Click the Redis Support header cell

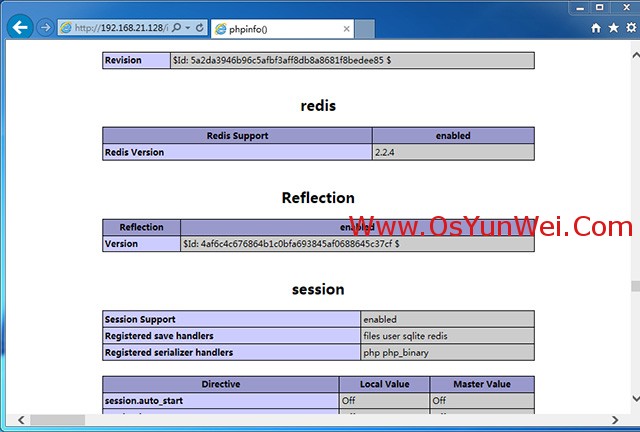237,136
